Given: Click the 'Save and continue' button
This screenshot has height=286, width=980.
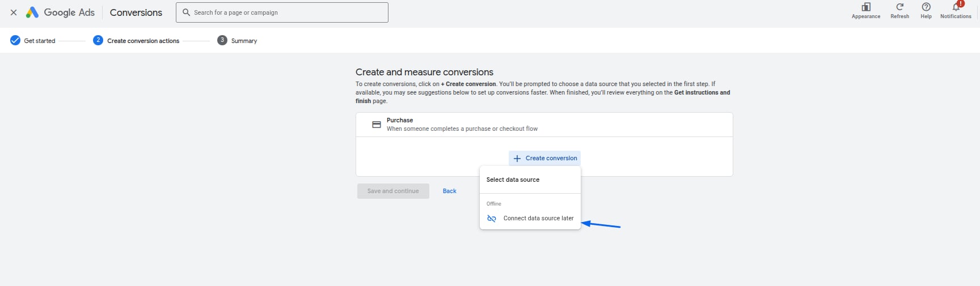Looking at the screenshot, I should (393, 191).
